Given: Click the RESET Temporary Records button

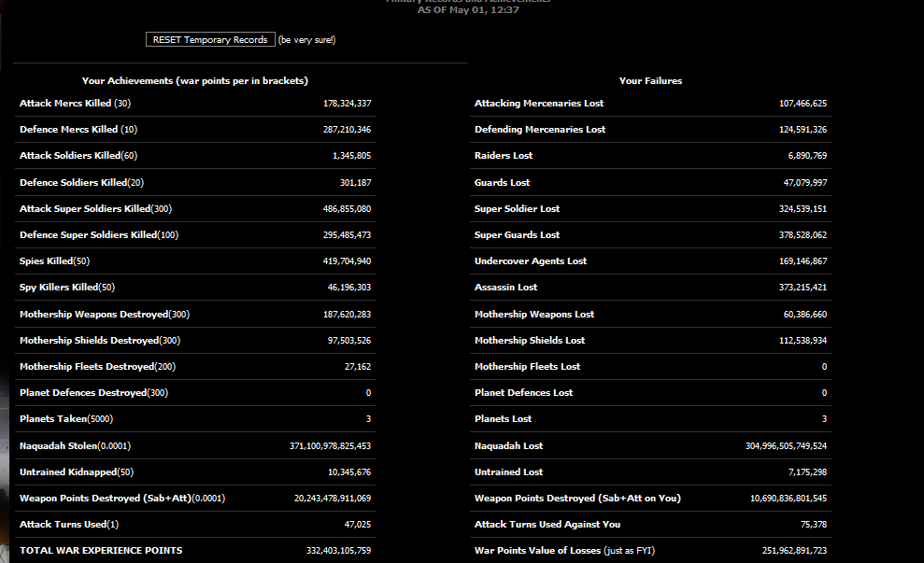Looking at the screenshot, I should pos(210,39).
